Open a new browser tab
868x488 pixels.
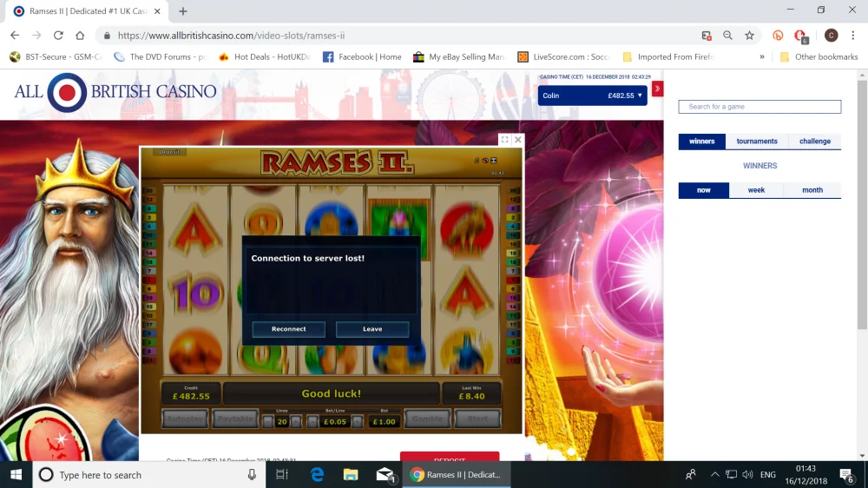click(182, 11)
